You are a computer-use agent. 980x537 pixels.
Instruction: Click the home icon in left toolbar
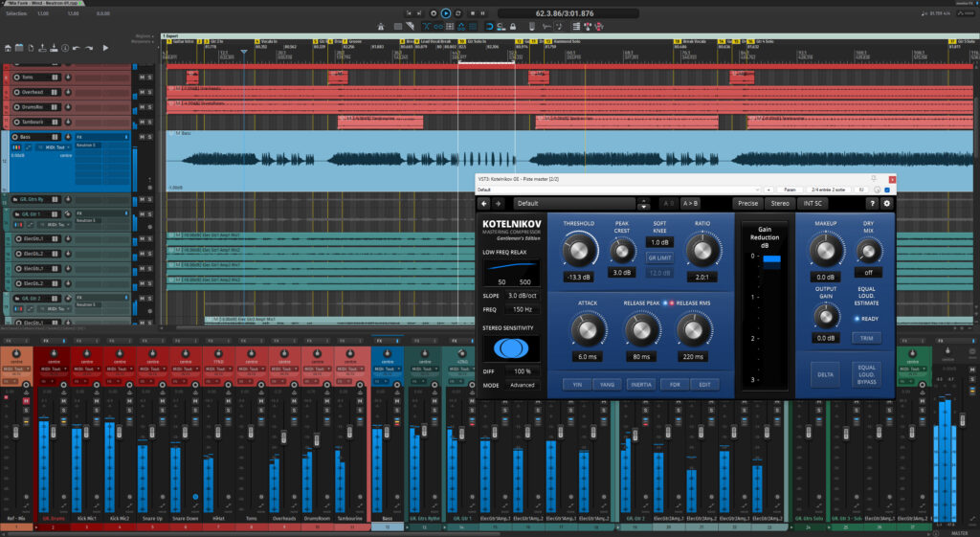point(8,48)
